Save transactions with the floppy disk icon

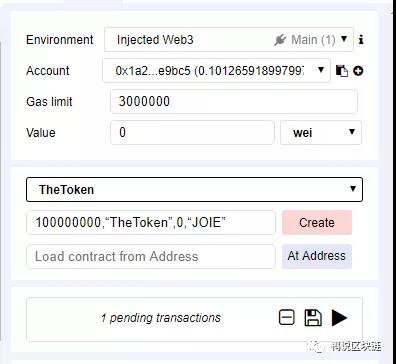pos(313,317)
